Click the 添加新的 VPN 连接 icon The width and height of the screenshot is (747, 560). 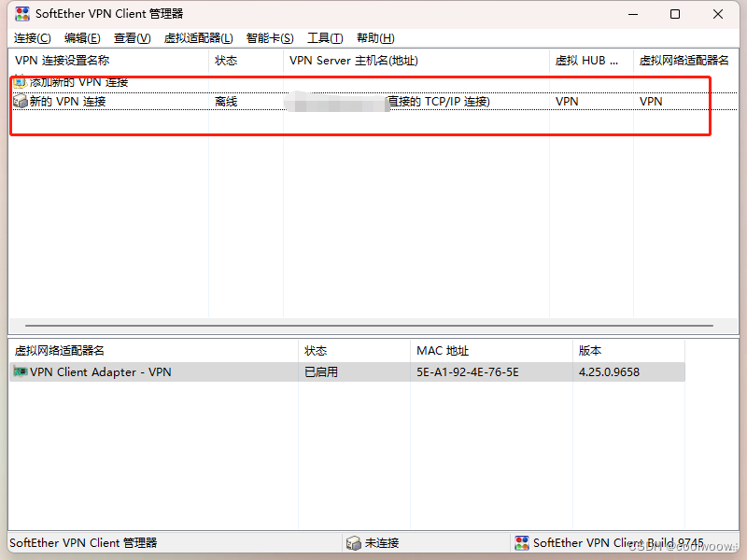[20, 81]
